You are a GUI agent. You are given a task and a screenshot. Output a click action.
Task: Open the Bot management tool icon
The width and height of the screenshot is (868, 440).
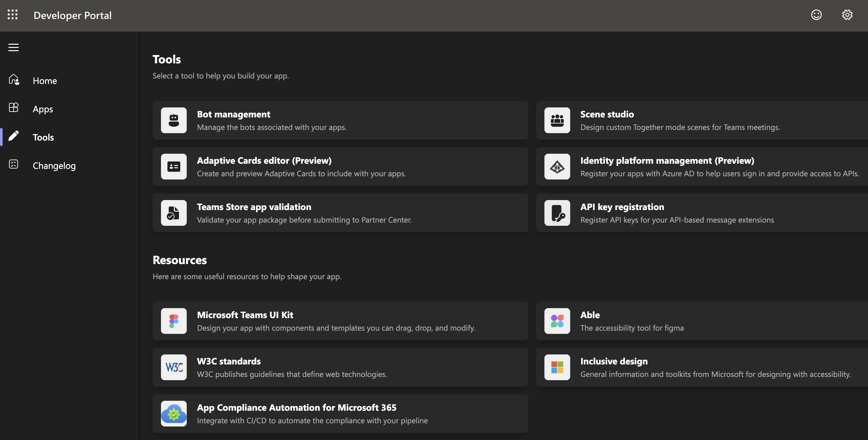tap(174, 120)
